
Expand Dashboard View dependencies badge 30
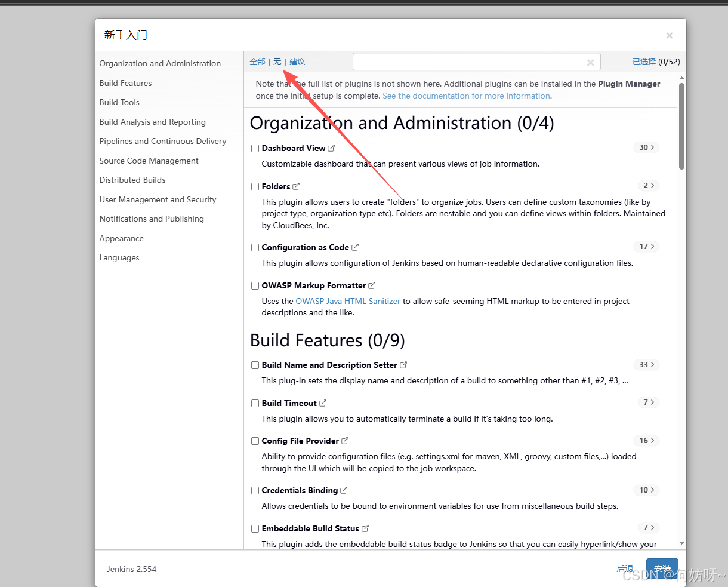[x=646, y=147]
